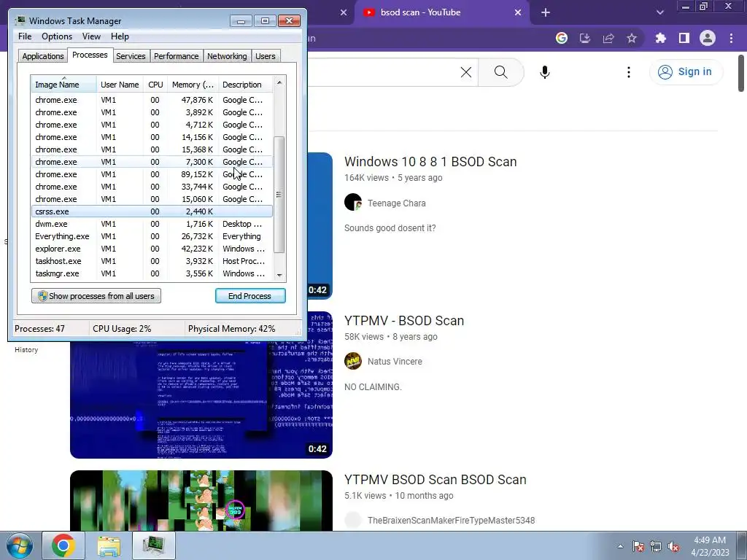The image size is (747, 560).
Task: Switch to the Performance tab
Action: click(176, 56)
